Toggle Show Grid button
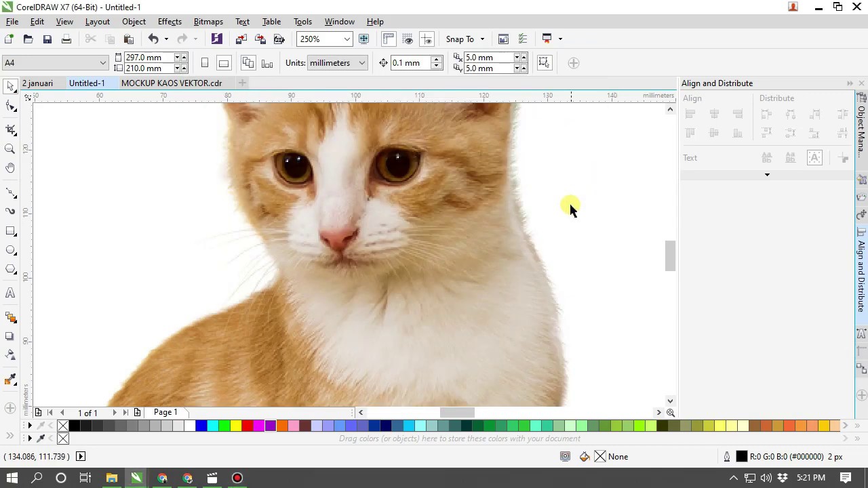Viewport: 868px width, 488px height. pyautogui.click(x=408, y=39)
